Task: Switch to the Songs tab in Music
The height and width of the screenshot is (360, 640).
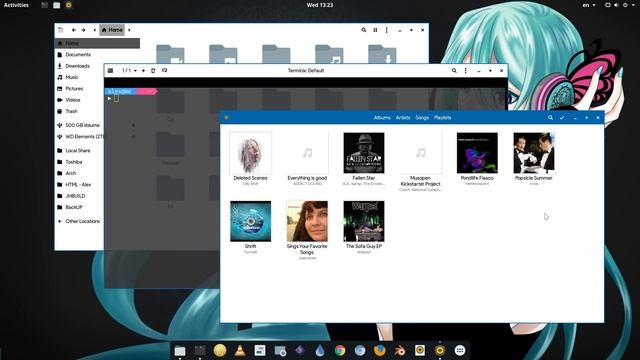Action: point(422,118)
